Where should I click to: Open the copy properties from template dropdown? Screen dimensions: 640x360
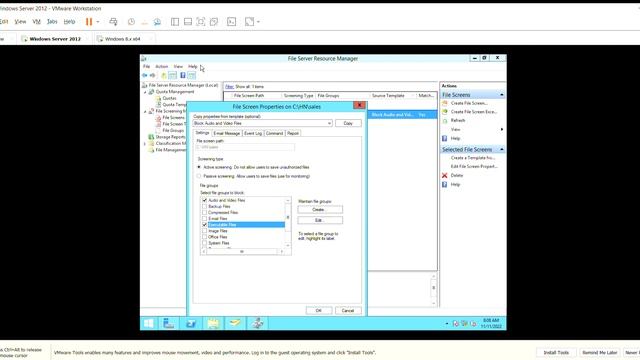click(329, 123)
